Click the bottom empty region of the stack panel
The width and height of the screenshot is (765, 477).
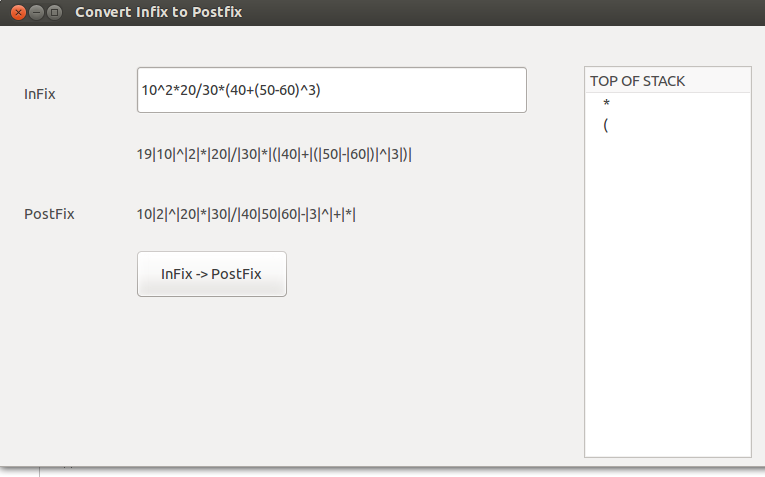[667, 415]
